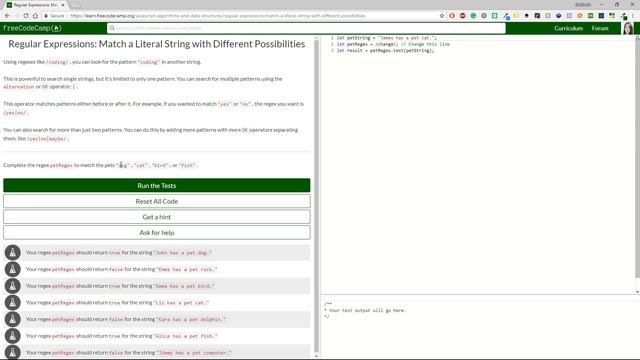640x360 pixels.
Task: Click the instructions panel scrollbar
Action: 316,196
